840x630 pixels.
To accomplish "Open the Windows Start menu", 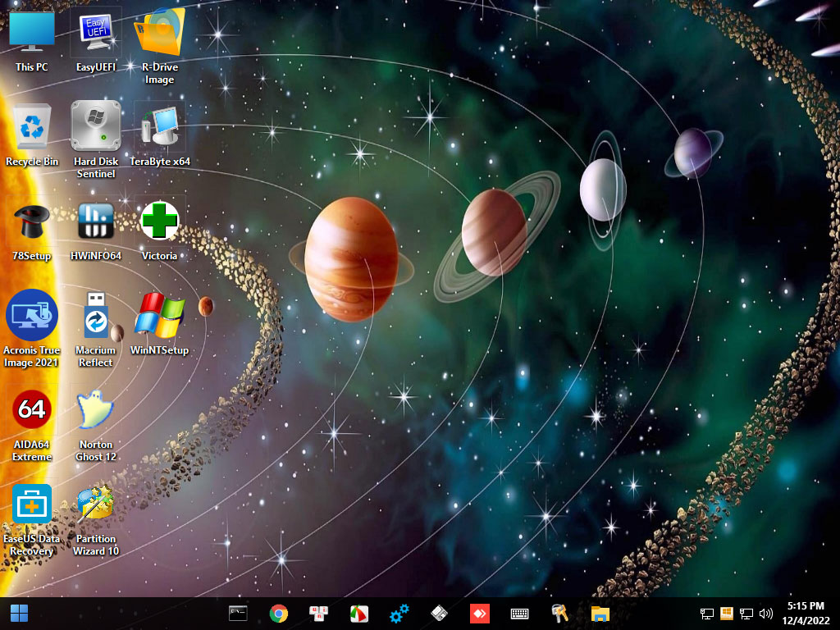I will click(x=20, y=614).
